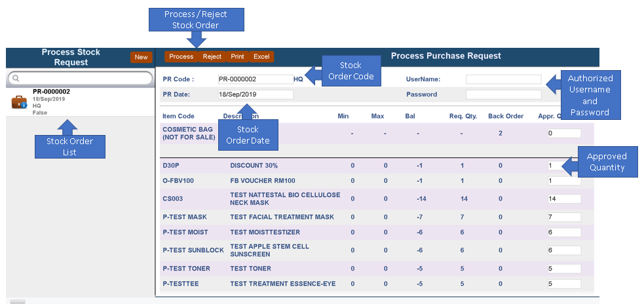Edit approved quantity for P-TEST SUNBLOCK

(x=564, y=250)
